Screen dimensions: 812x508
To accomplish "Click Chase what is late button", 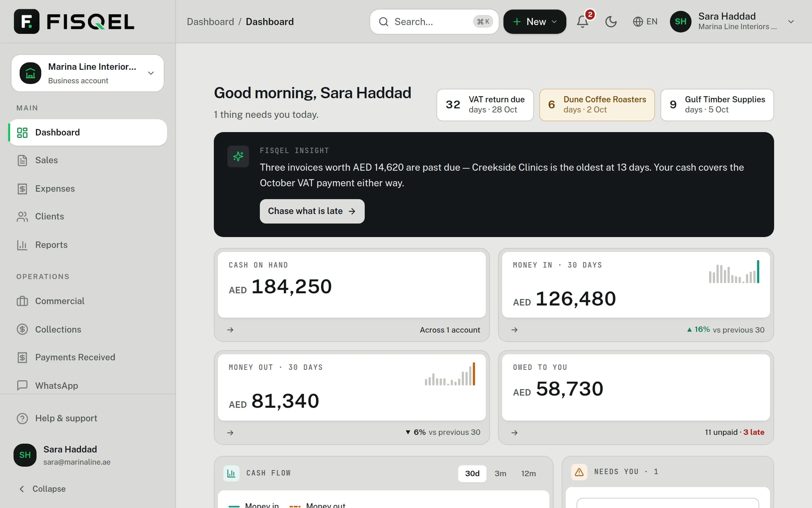I will pyautogui.click(x=312, y=211).
